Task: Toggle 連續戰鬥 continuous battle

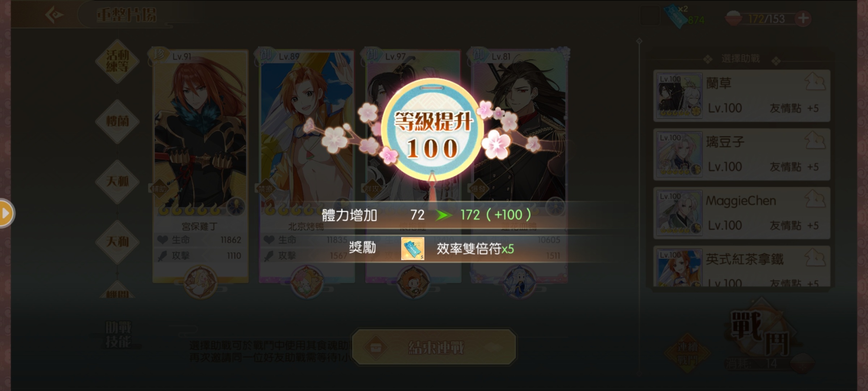Action: click(687, 353)
